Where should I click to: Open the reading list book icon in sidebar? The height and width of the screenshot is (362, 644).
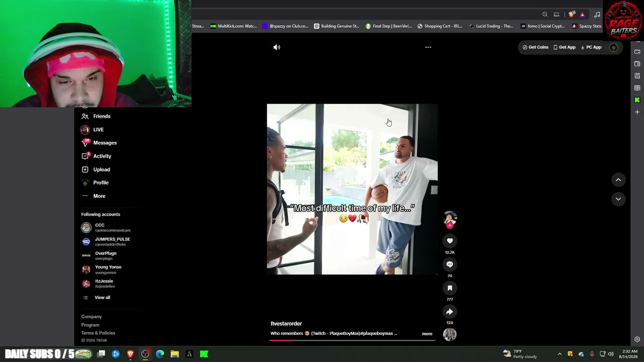coord(637,88)
